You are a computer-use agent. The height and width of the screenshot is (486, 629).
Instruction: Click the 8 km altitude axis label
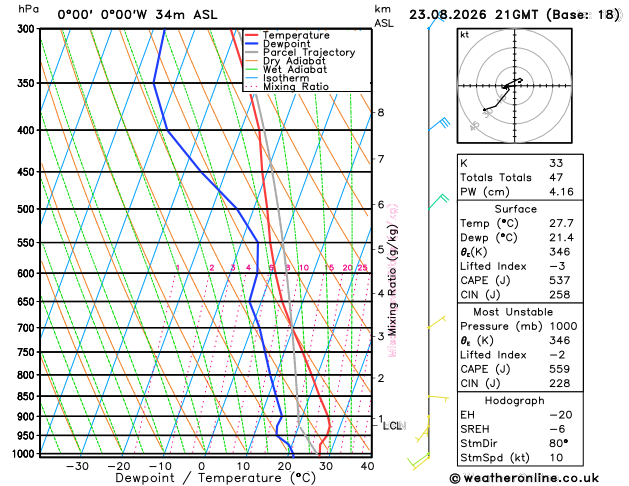(x=381, y=113)
